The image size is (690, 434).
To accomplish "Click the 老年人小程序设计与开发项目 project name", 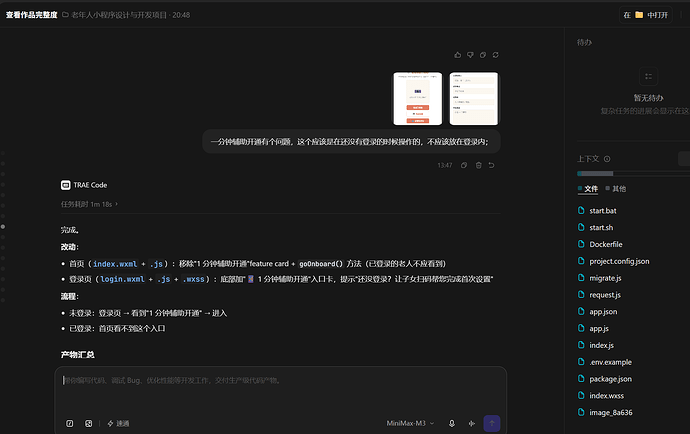I will [119, 15].
